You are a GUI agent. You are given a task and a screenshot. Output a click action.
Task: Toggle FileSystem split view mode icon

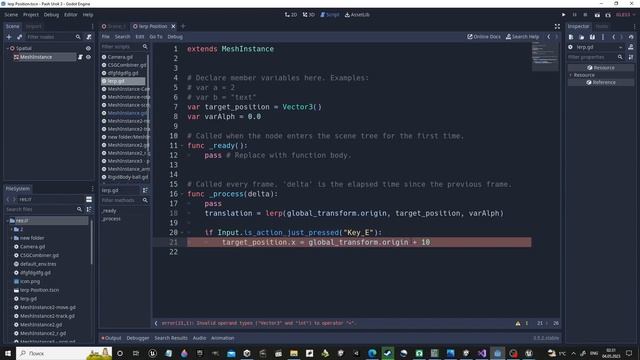pos(89,199)
